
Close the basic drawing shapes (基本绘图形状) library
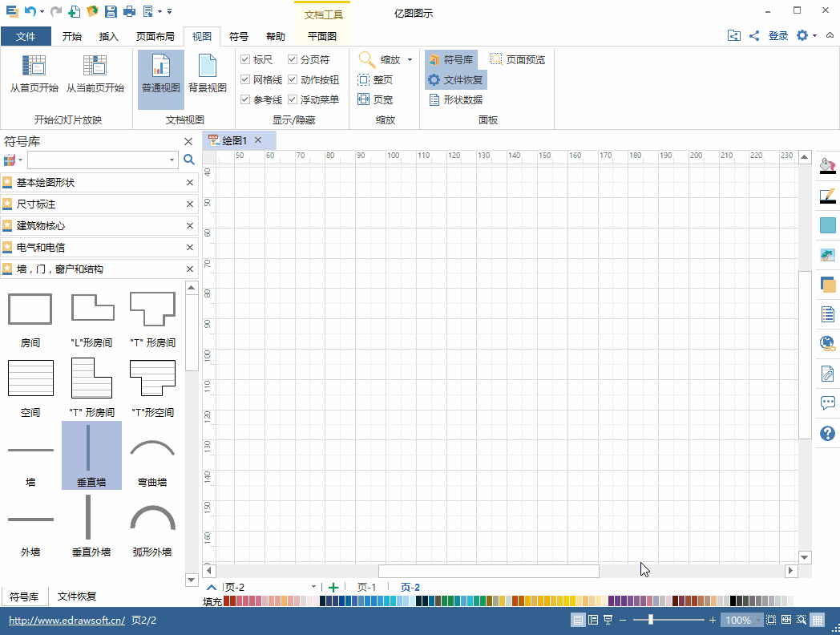click(x=190, y=183)
